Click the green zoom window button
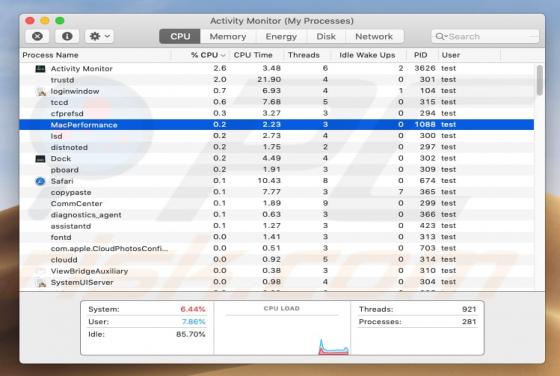 coord(60,21)
